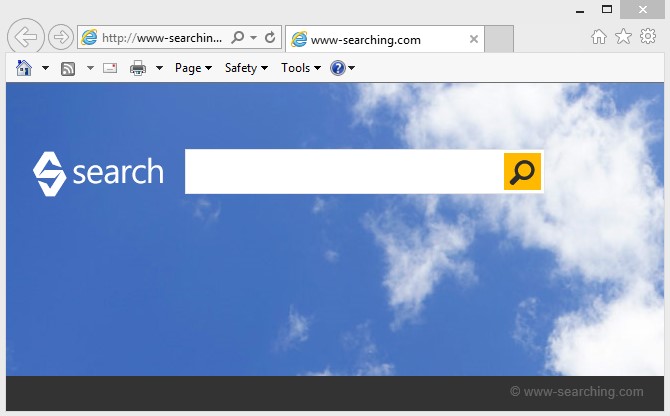The height and width of the screenshot is (416, 670).
Task: Click the Forward navigation arrow
Action: coord(61,38)
